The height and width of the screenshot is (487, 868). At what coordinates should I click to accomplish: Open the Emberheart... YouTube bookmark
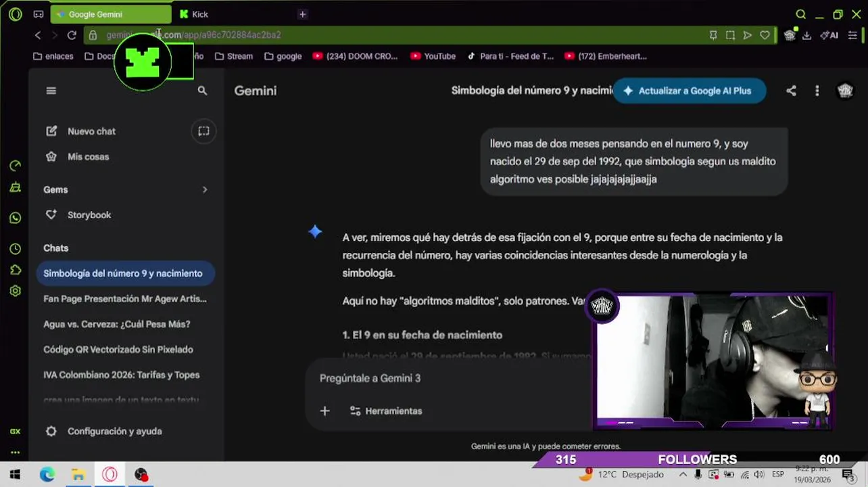[x=606, y=56]
